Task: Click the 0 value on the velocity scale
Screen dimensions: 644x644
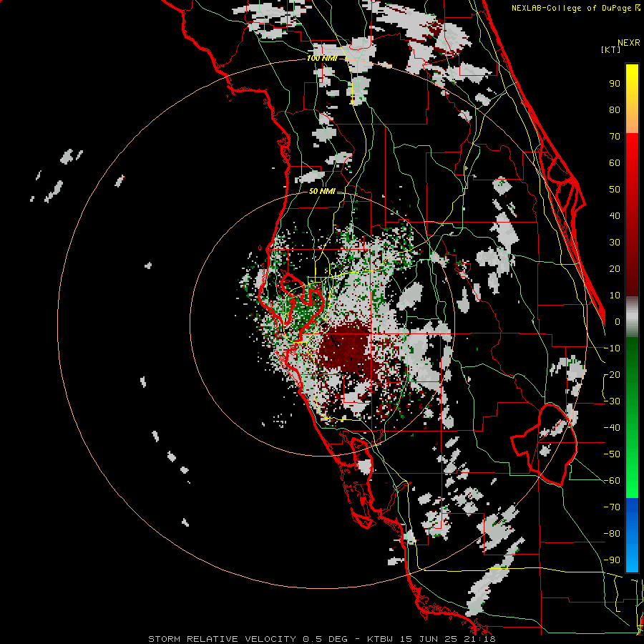Action: point(618,321)
